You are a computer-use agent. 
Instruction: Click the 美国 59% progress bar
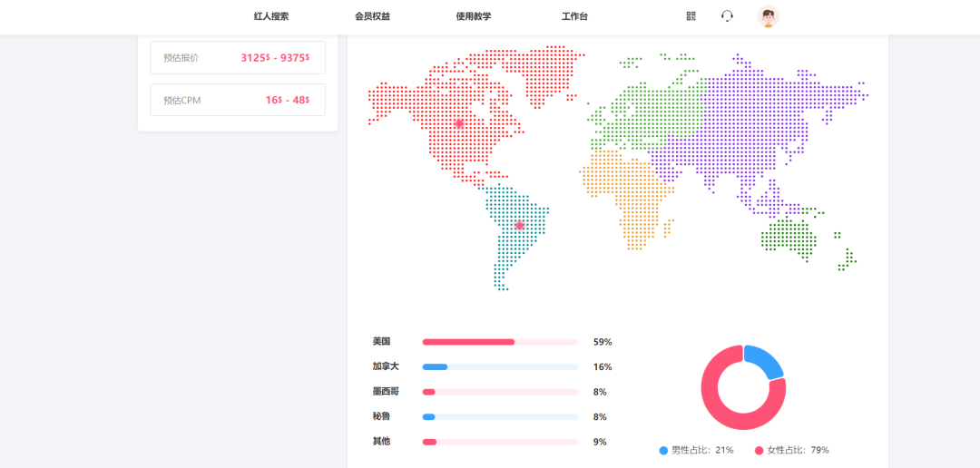coord(500,342)
